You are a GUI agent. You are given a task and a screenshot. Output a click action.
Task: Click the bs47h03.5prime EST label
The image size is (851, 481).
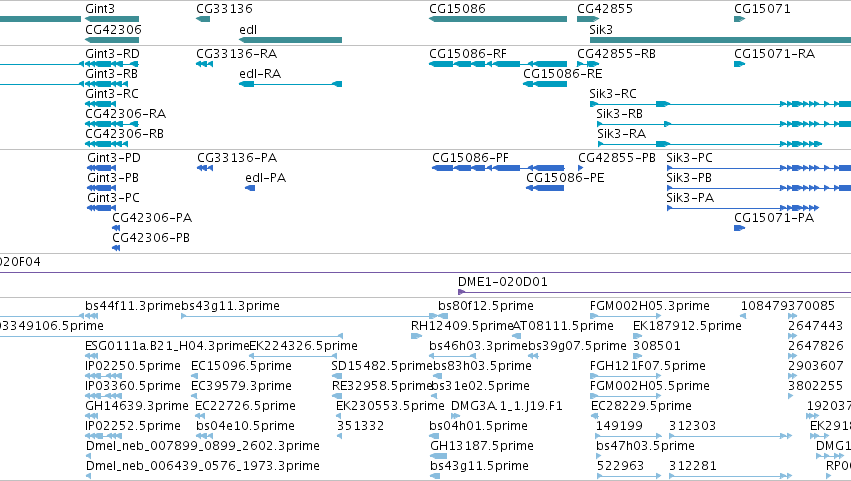point(645,447)
